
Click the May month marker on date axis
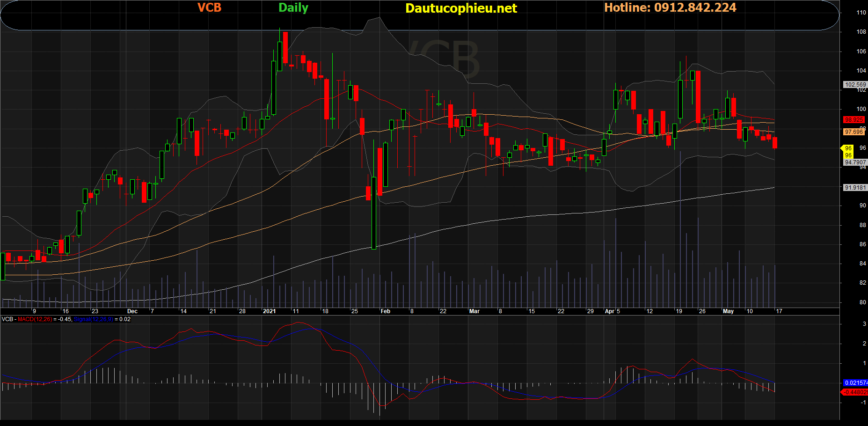(728, 311)
